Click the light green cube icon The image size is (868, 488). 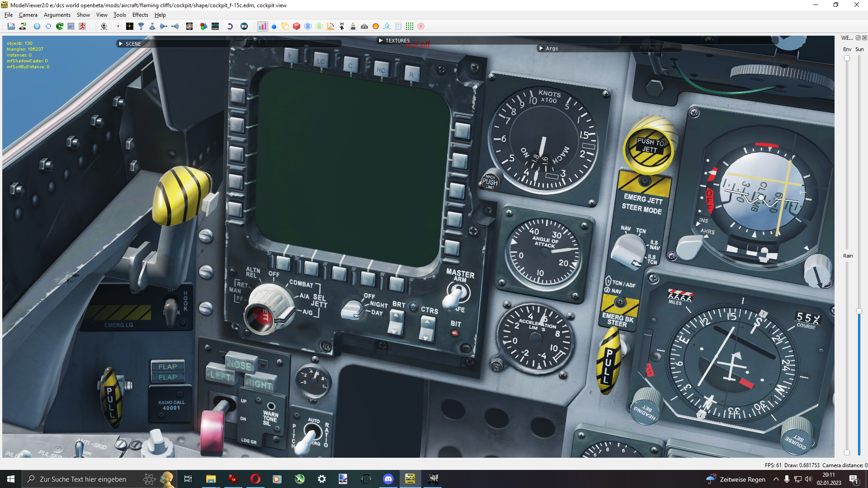[319, 26]
